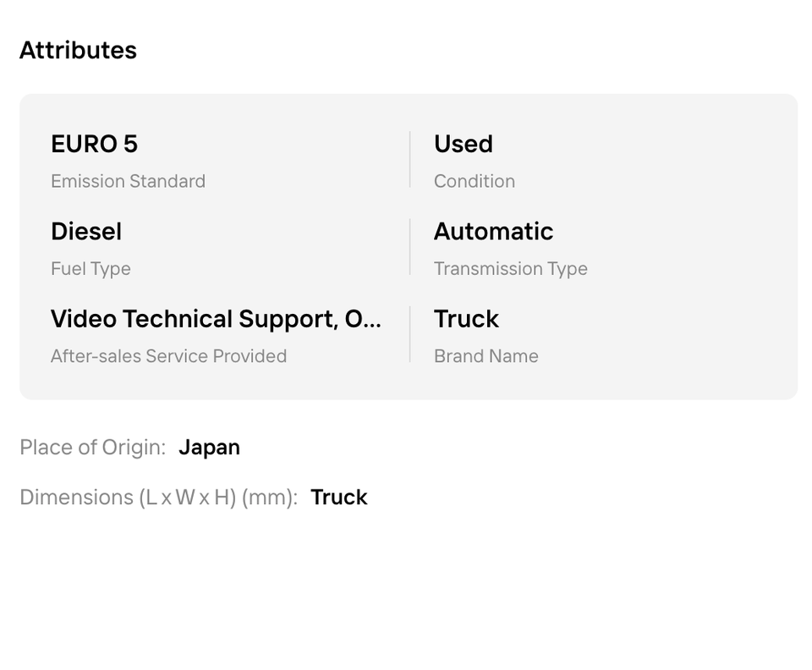Select the Used condition value
The width and height of the screenshot is (812, 670).
[463, 144]
